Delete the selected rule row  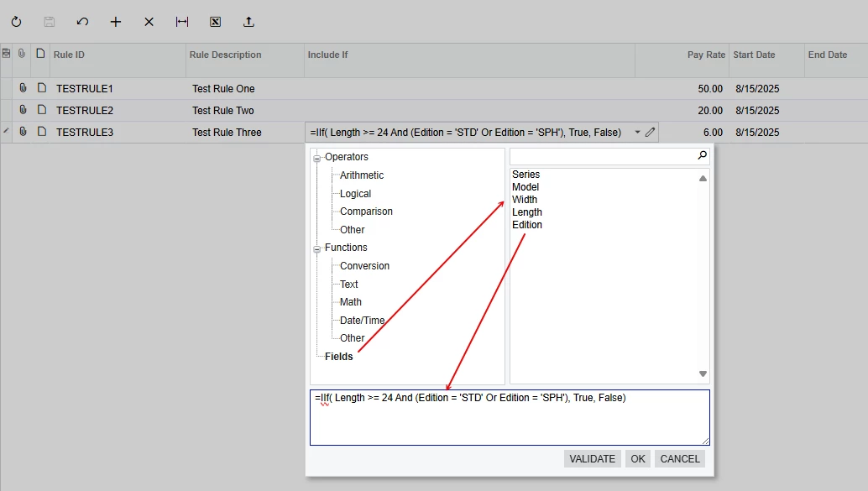[149, 22]
